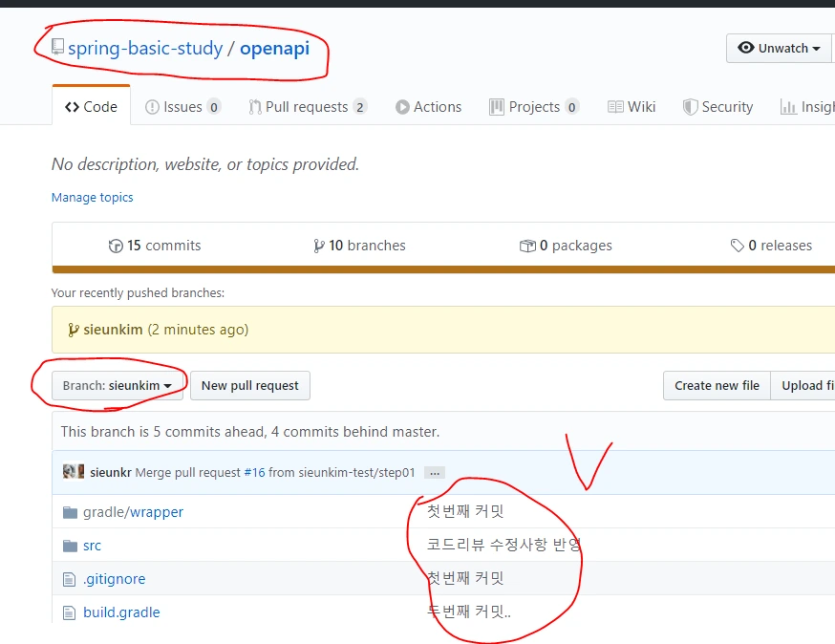Open the Unwatch dropdown

pyautogui.click(x=779, y=48)
